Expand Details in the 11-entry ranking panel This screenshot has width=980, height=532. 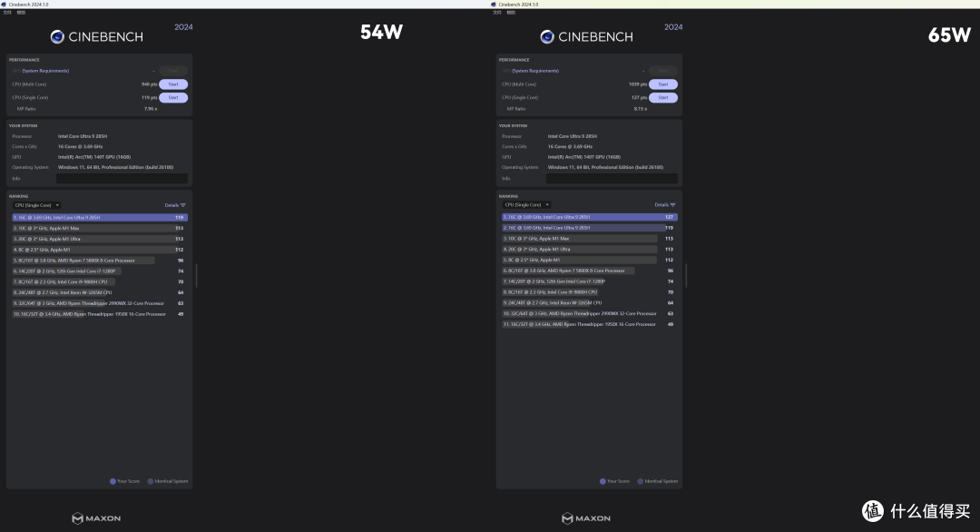(665, 204)
